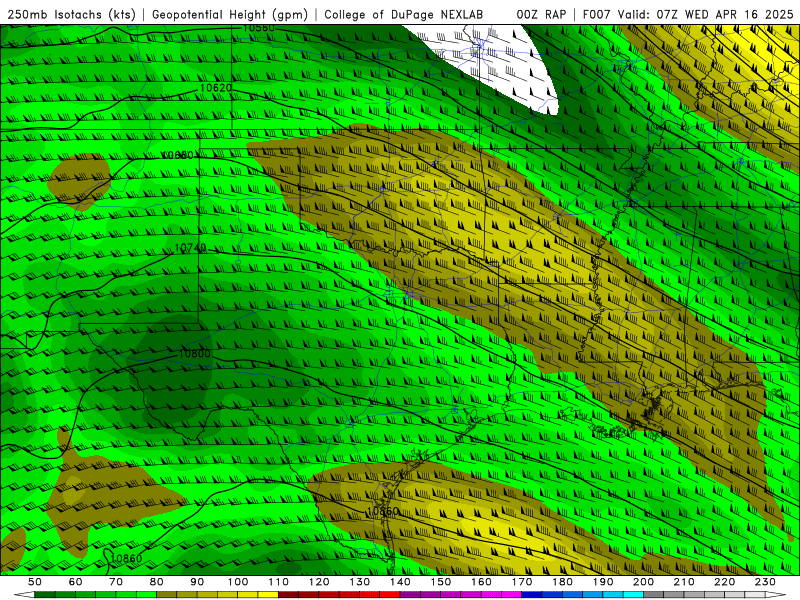Click the right arrow end of the color bar

point(776,595)
